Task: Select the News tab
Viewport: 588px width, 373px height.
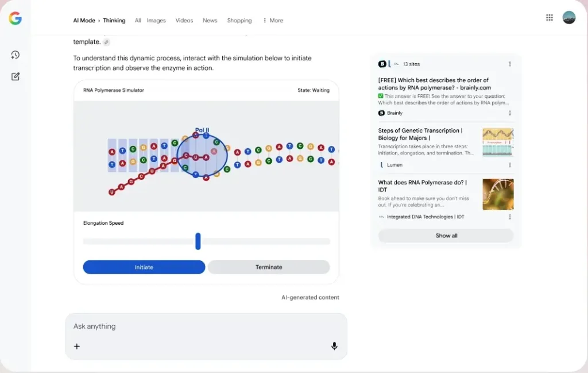Action: [x=210, y=21]
